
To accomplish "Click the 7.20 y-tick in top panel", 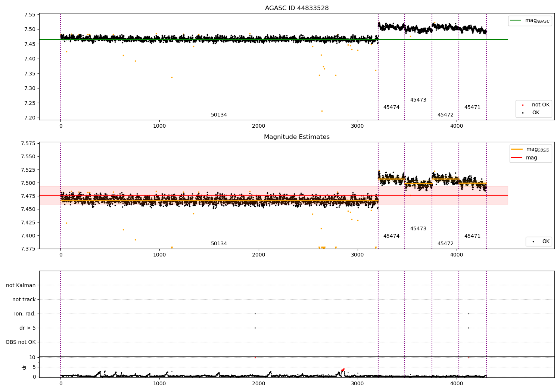I will 30,118.
